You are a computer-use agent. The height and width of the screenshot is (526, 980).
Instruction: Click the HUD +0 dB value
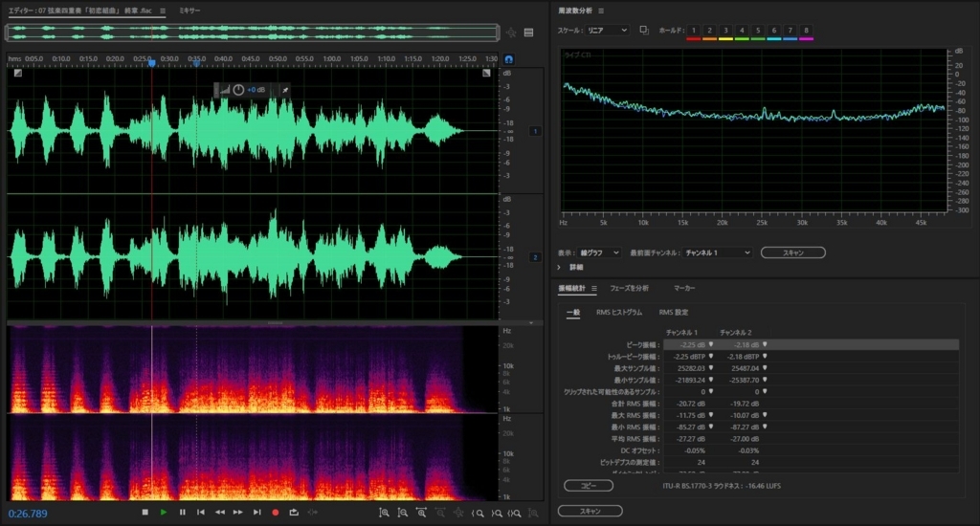256,90
